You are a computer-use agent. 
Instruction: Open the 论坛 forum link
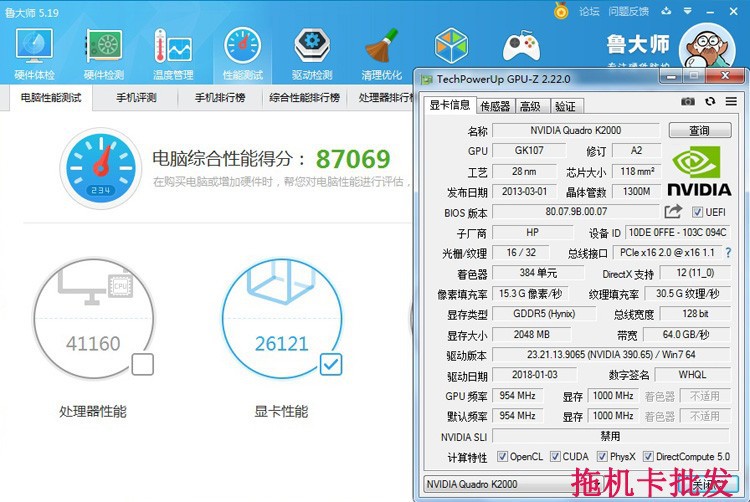(x=589, y=11)
